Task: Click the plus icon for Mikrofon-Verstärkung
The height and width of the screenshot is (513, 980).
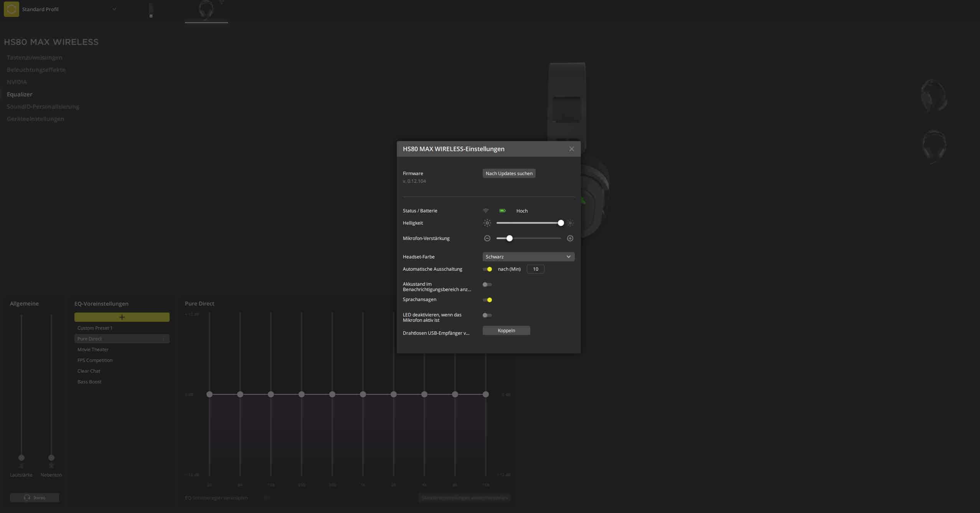Action: 570,238
